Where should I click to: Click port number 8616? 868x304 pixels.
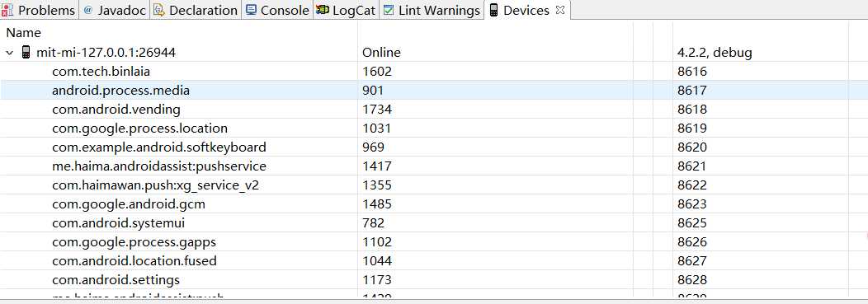[692, 72]
